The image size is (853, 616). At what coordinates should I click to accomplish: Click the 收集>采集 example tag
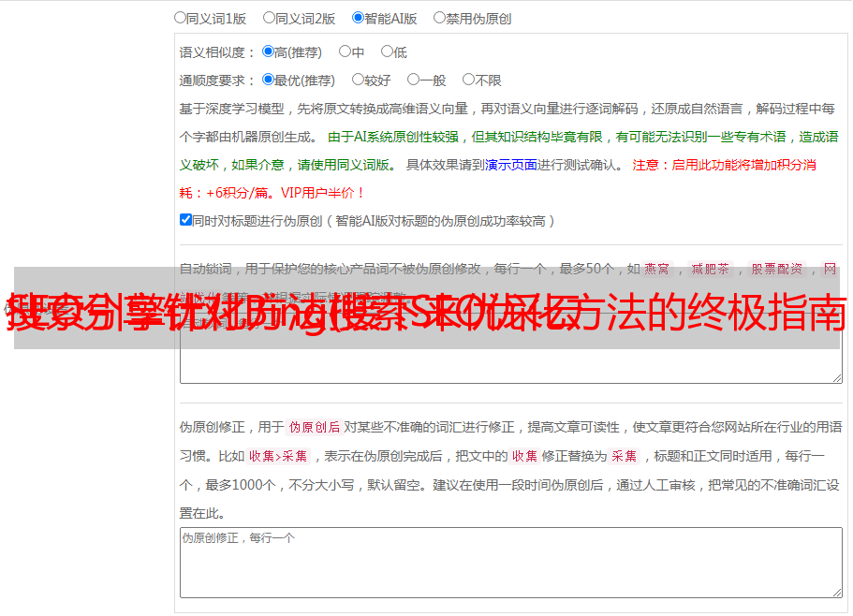[x=278, y=456]
